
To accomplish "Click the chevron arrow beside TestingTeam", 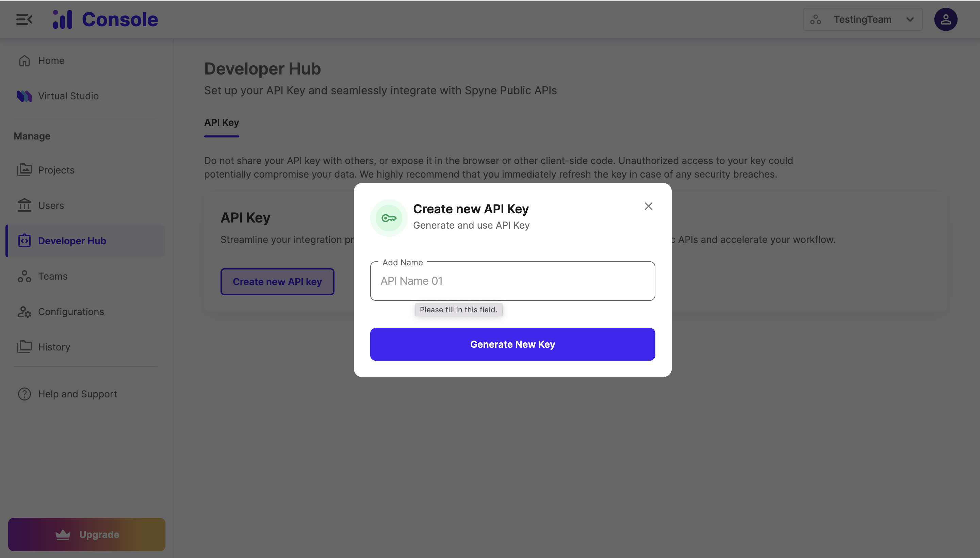I will point(910,19).
